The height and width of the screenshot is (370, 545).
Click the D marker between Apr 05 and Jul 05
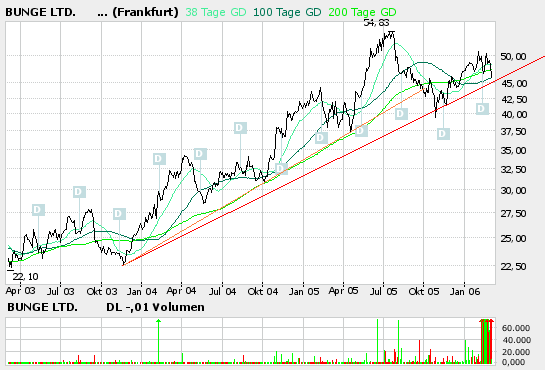click(361, 131)
